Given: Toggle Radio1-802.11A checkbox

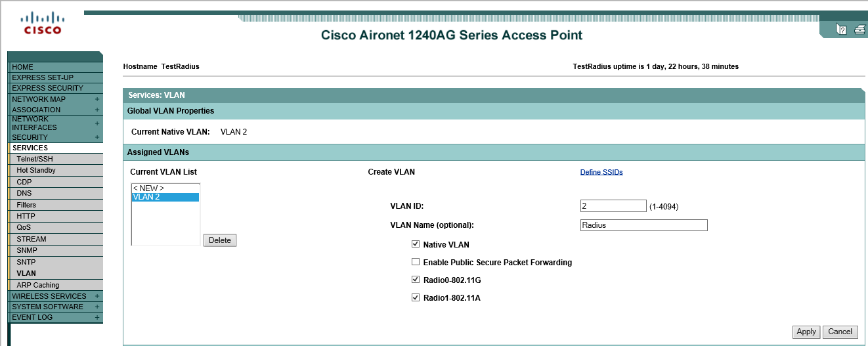Looking at the screenshot, I should tap(416, 297).
